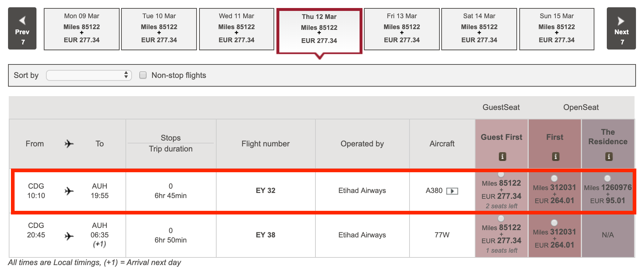Select First fare for EY 32
Viewport: 644px width, 276px height.
click(x=554, y=178)
